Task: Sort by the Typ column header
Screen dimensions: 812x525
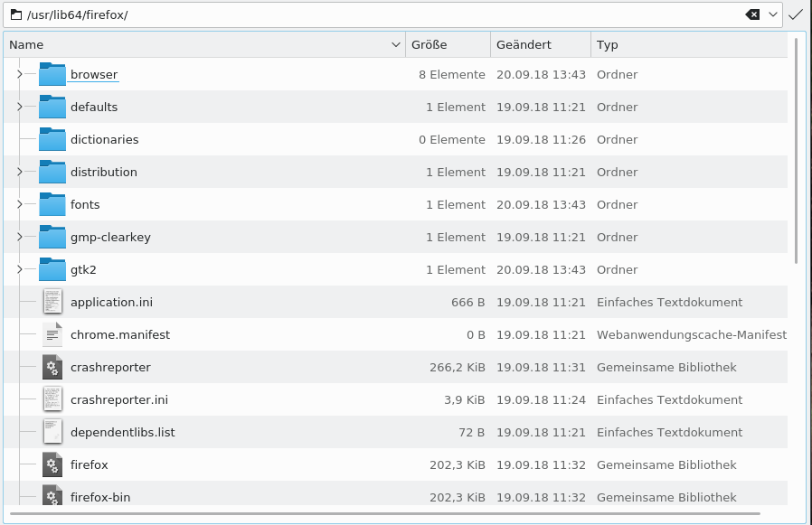Action: [689, 44]
